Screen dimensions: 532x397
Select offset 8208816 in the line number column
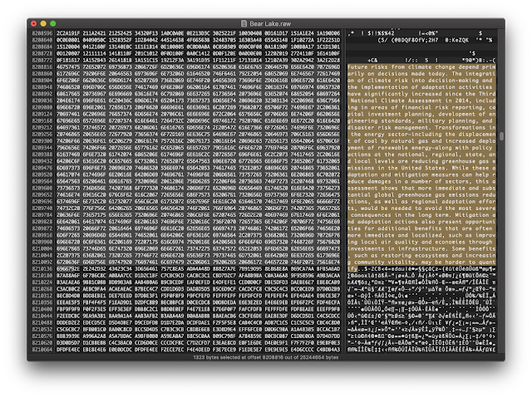[x=42, y=66]
